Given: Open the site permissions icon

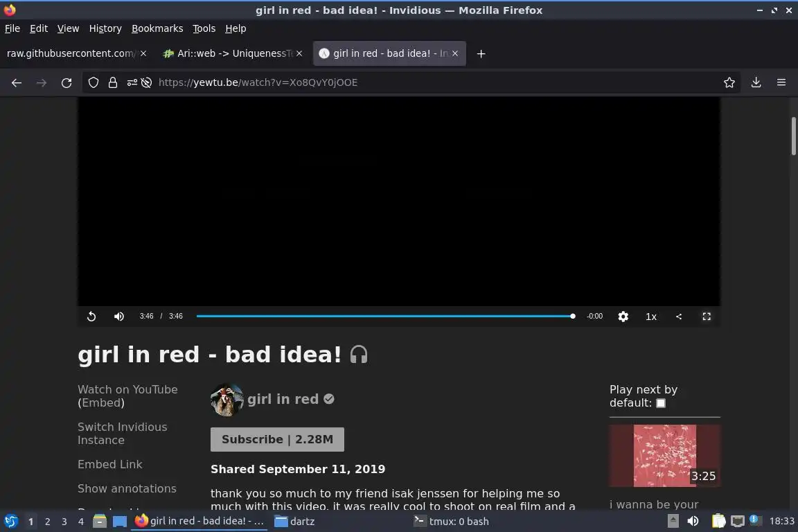Looking at the screenshot, I should [132, 82].
